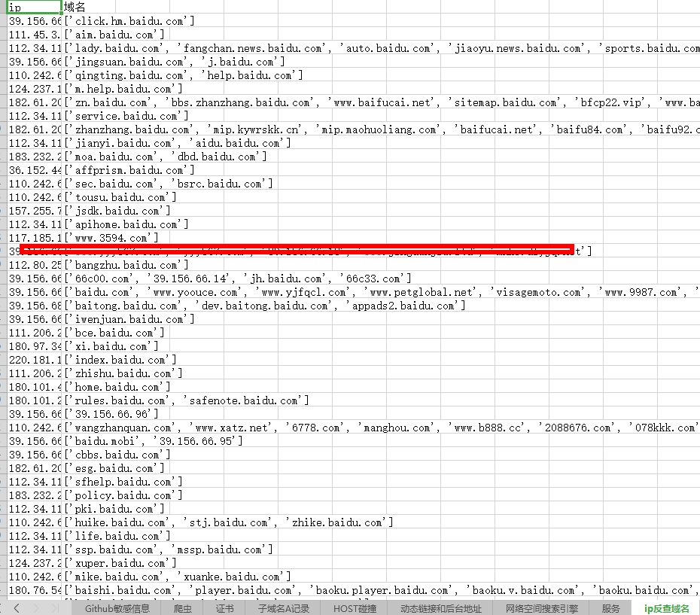Image resolution: width=700 pixels, height=615 pixels.
Task: Select the '域名' header cell
Action: [x=88, y=7]
